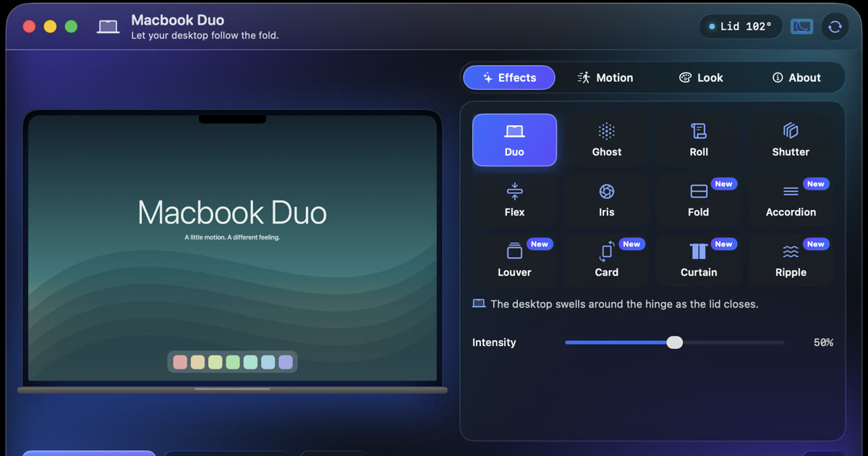Click the green full-screen window button
Image resolution: width=868 pixels, height=456 pixels.
tap(71, 27)
